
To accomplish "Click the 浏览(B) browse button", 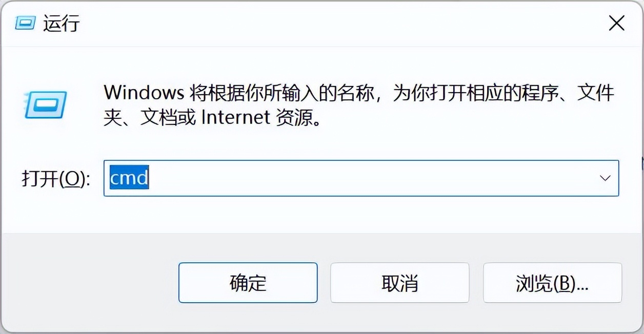I will tap(552, 283).
